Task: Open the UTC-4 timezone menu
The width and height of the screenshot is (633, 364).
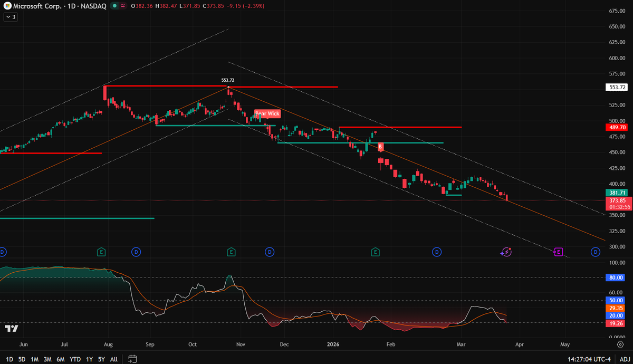Action: (589, 359)
